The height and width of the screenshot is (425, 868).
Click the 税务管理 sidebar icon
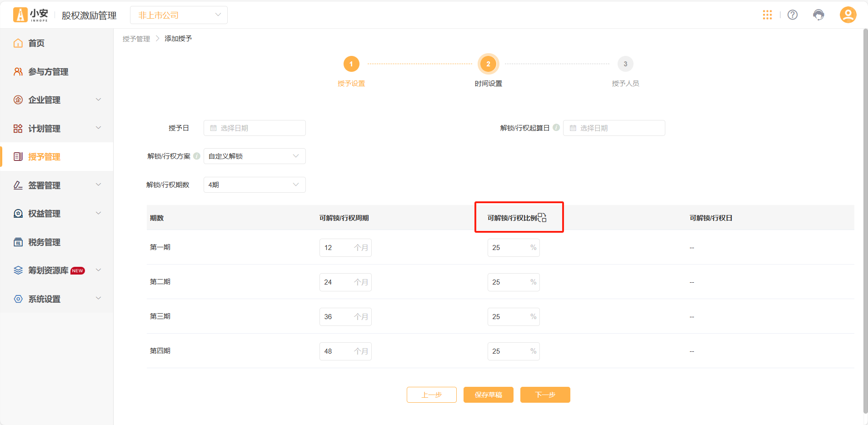pos(18,242)
